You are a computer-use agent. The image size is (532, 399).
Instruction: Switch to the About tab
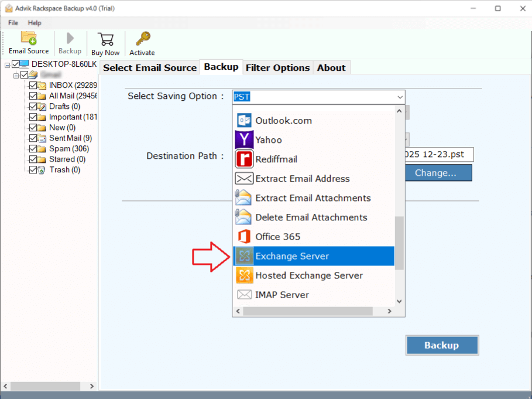tap(331, 67)
